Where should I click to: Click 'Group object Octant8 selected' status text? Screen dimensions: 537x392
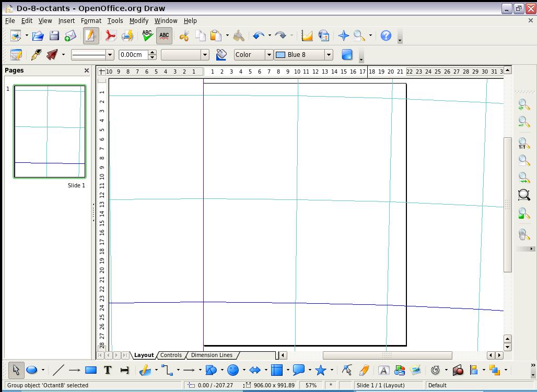coord(48,385)
